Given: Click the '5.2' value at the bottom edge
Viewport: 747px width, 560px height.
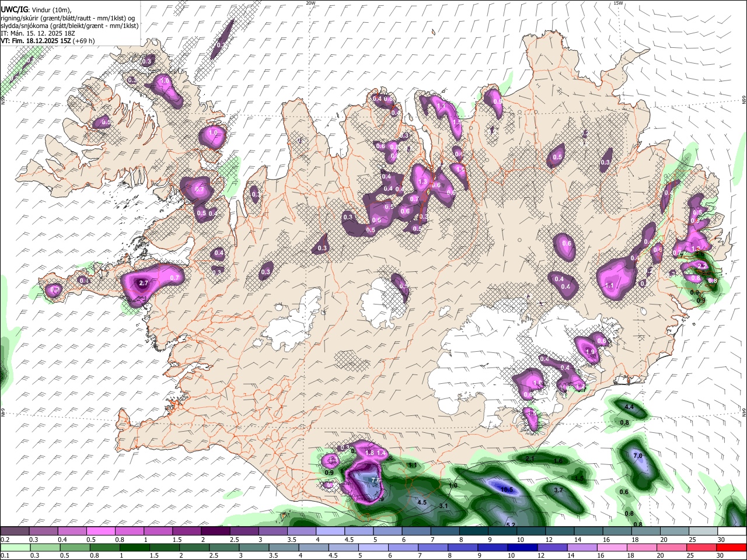Looking at the screenshot, I should point(511,525).
